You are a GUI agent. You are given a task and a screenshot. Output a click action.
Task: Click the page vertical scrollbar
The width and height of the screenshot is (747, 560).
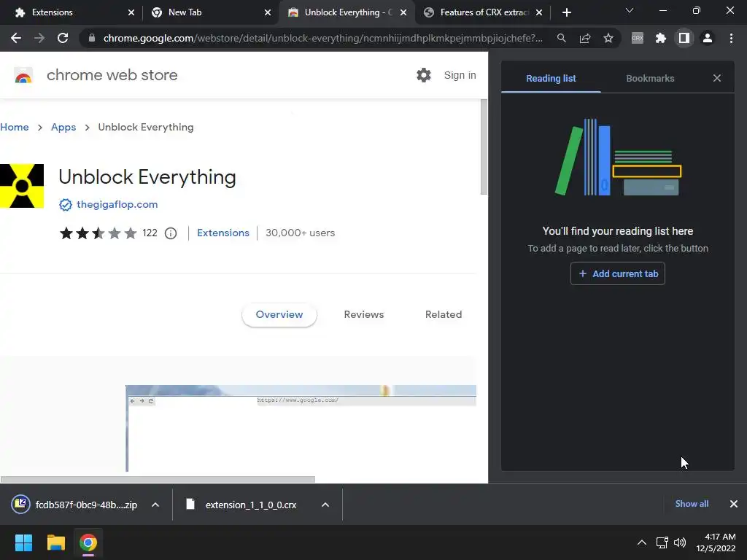click(x=484, y=147)
